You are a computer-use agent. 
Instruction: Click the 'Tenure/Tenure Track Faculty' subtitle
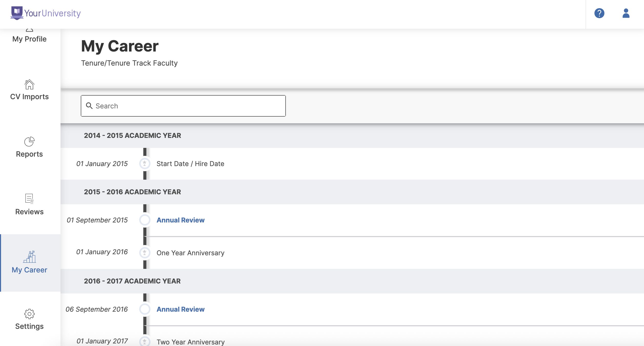tap(129, 63)
